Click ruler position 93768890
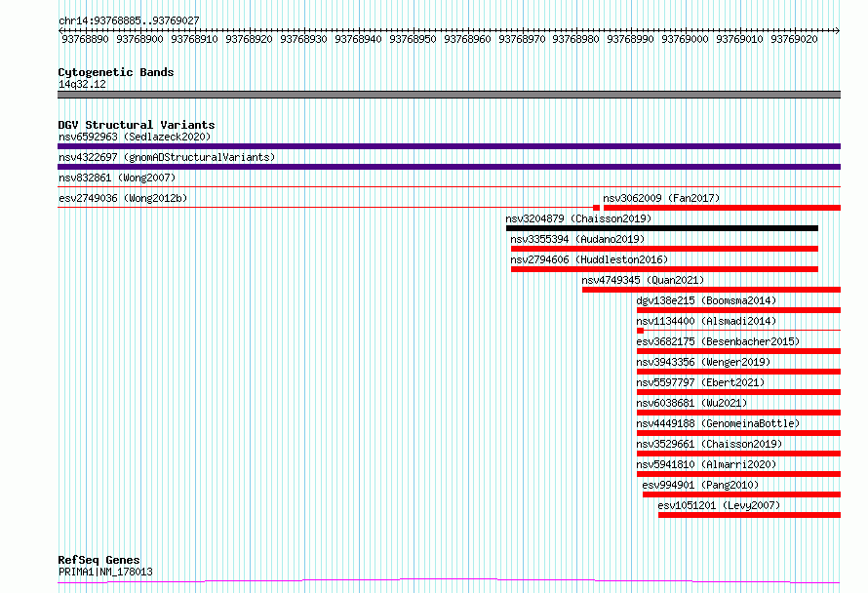This screenshot has width=868, height=593. (x=85, y=39)
